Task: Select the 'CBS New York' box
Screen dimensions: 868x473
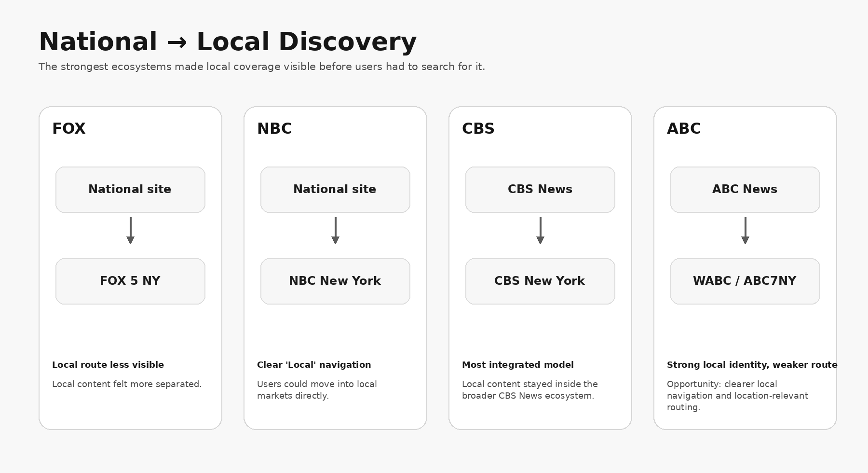Action: click(540, 281)
